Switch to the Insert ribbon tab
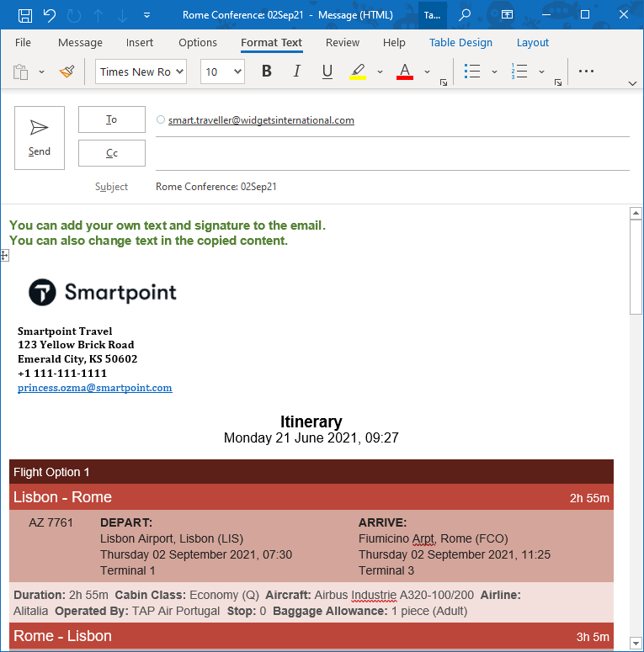644x652 pixels. 140,42
